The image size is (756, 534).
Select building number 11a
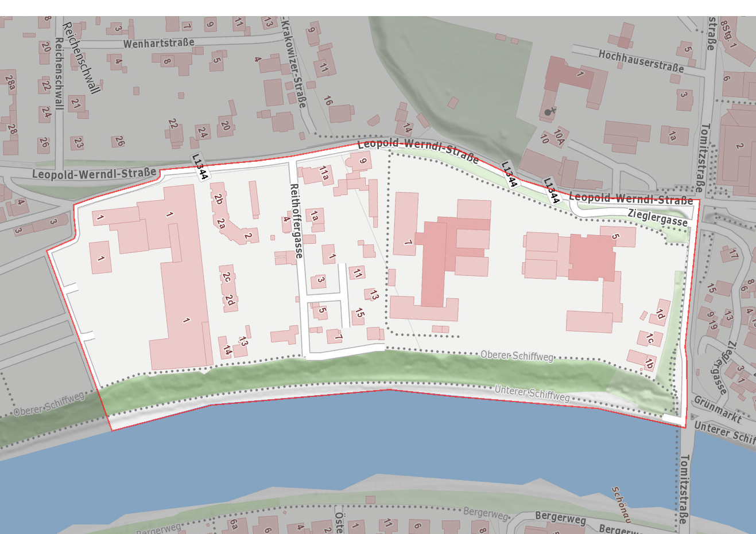click(x=324, y=173)
